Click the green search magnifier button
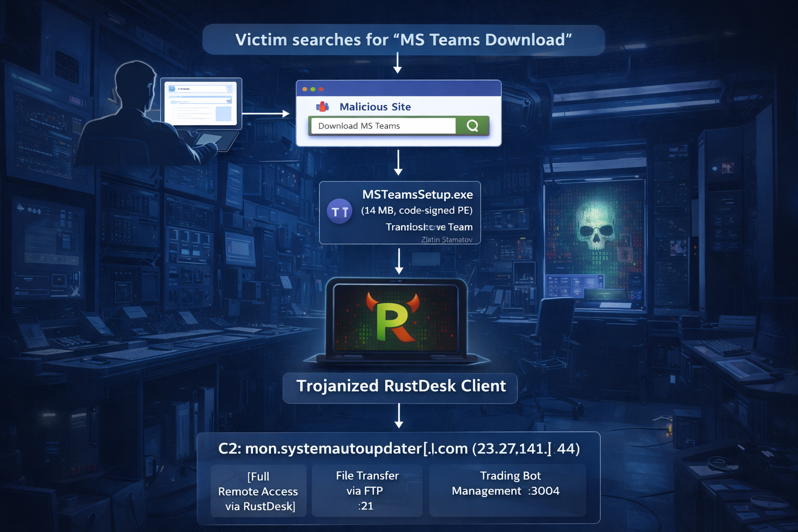 click(472, 126)
